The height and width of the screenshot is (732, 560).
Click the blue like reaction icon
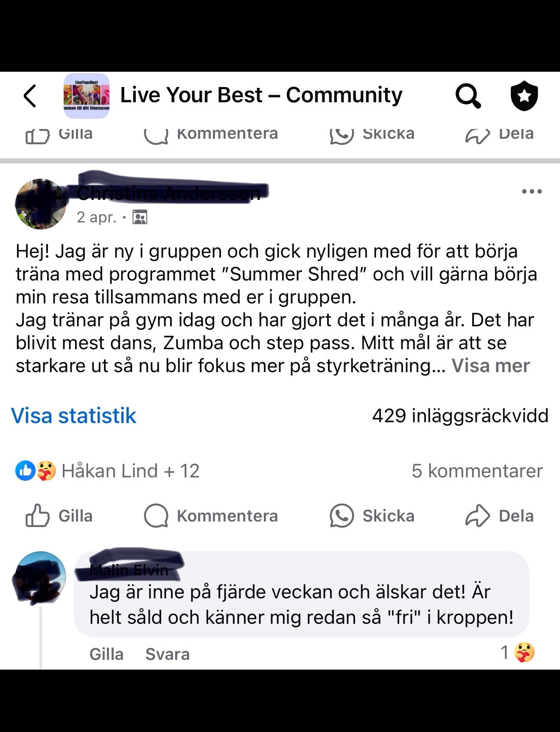pos(25,471)
